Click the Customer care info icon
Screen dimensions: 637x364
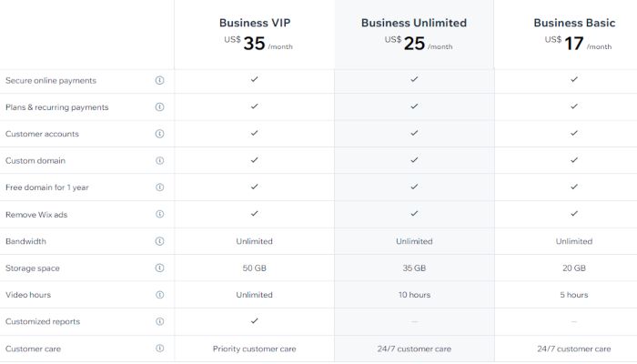160,349
